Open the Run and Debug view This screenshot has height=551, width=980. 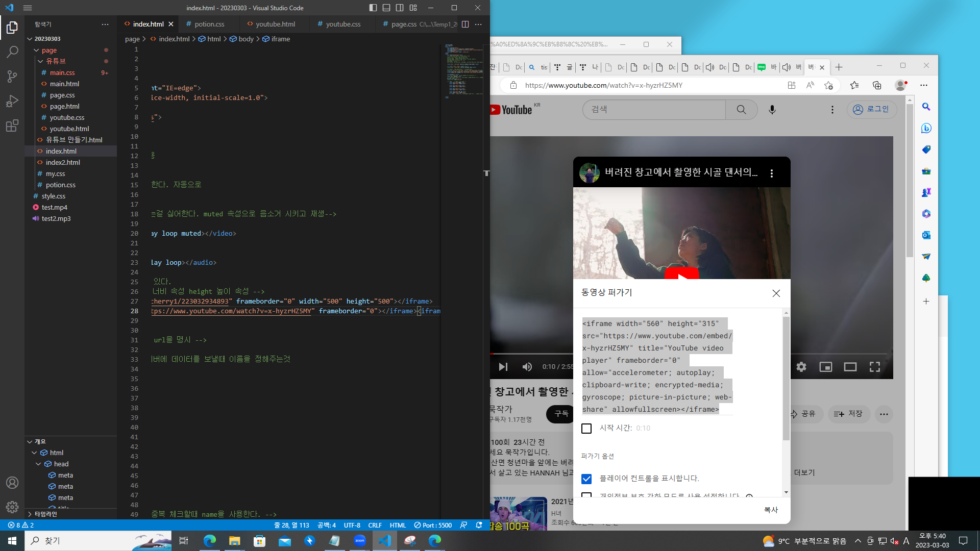pos(12,101)
